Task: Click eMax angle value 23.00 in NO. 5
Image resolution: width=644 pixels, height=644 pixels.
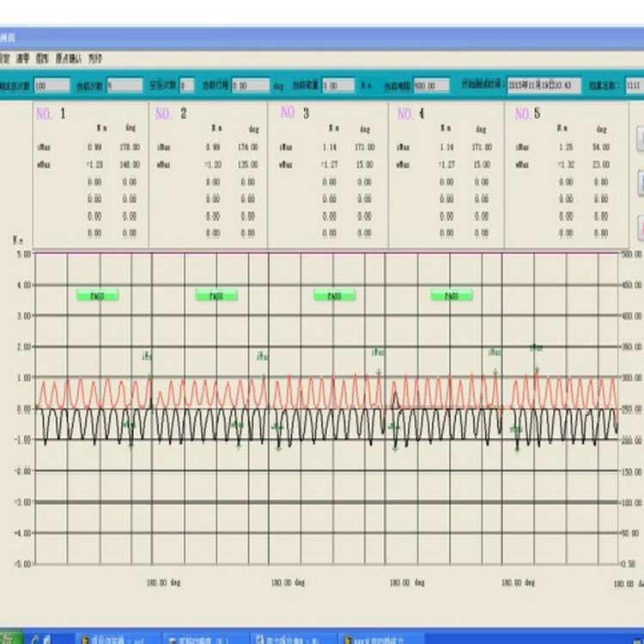Action: [601, 165]
